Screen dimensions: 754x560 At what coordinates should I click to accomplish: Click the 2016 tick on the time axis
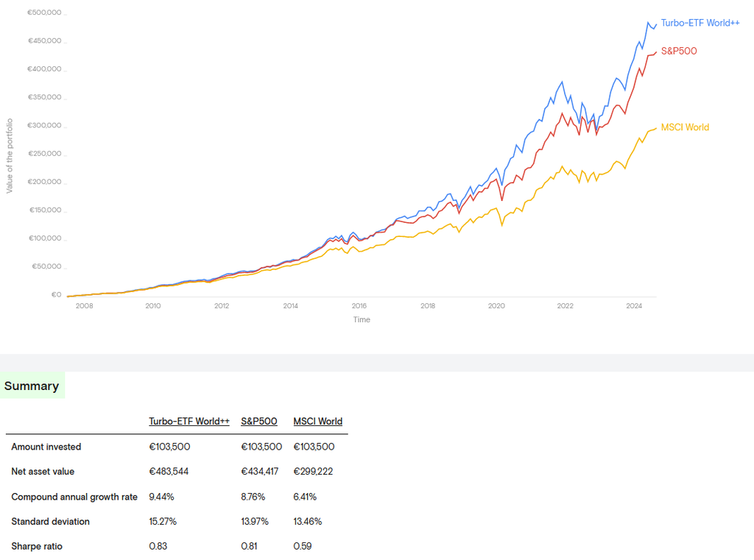[x=359, y=306]
